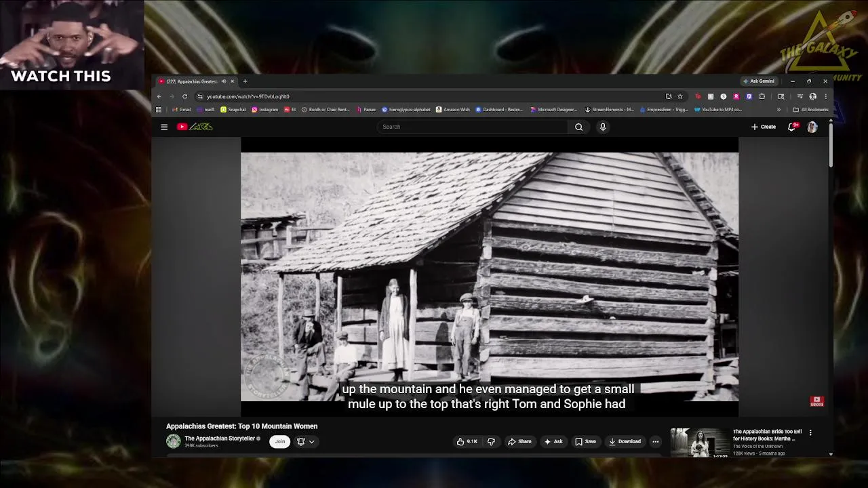Open the Chrome three-dot menu
868x488 pixels.
825,96
